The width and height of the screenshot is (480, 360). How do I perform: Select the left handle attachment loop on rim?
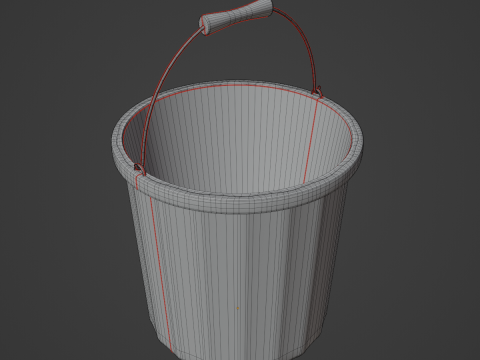[x=139, y=169]
